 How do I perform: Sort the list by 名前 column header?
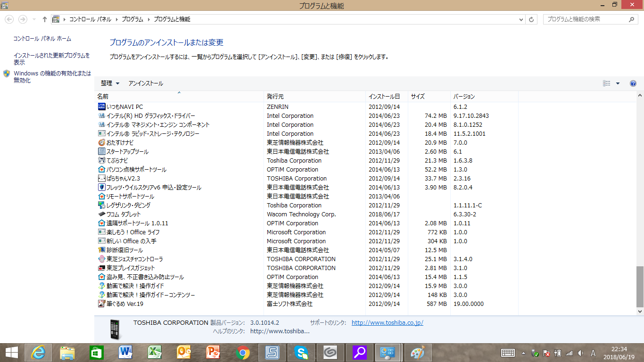(x=179, y=96)
